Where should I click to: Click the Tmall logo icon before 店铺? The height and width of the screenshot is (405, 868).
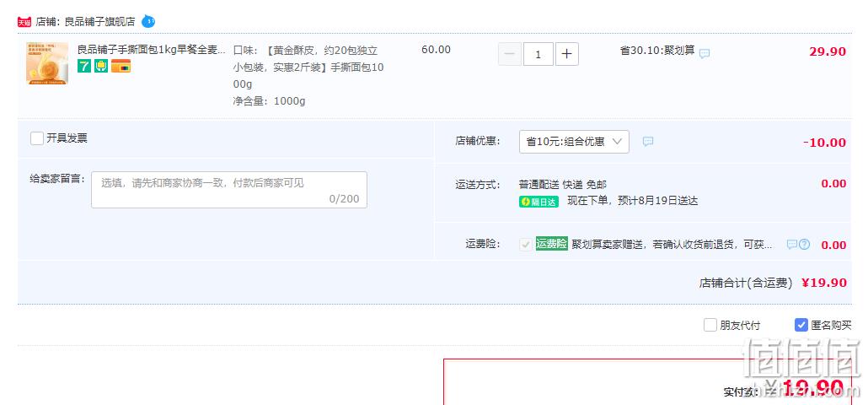click(x=24, y=22)
